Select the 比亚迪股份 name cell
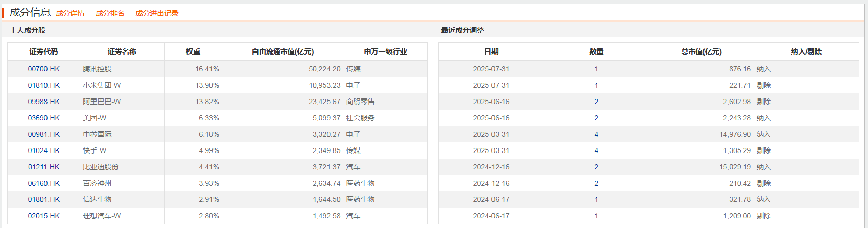The width and height of the screenshot is (868, 228). tap(122, 167)
